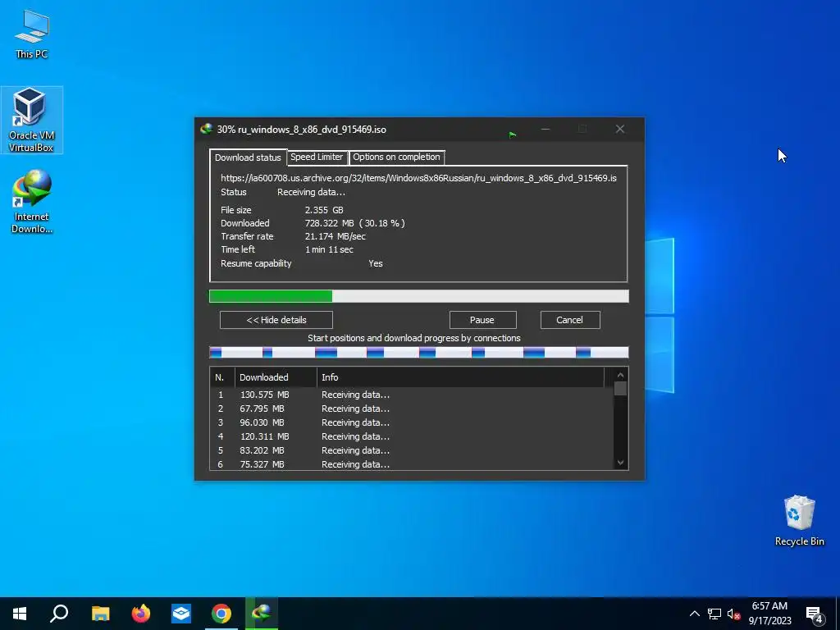Viewport: 840px width, 630px height.
Task: Minimize the IDM download dialog
Action: point(546,129)
